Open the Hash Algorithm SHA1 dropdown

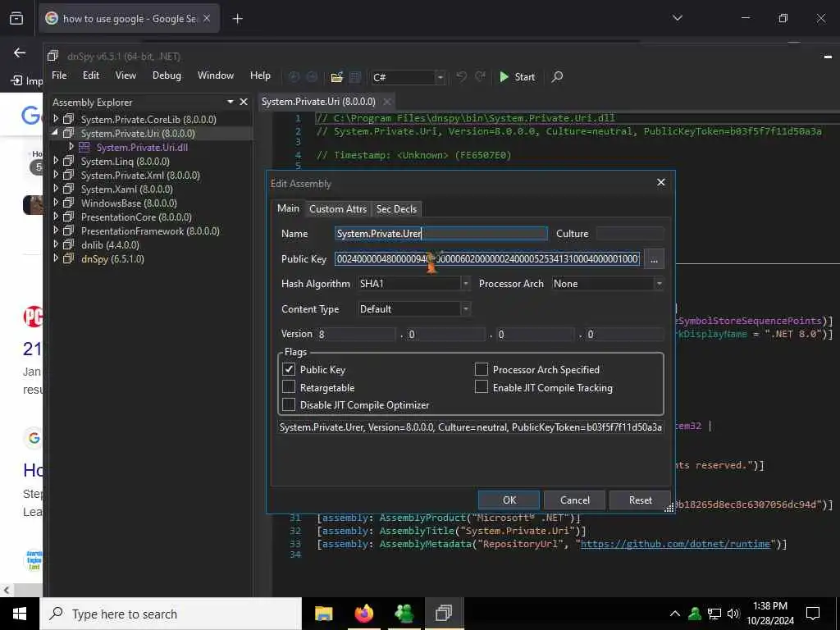point(413,283)
